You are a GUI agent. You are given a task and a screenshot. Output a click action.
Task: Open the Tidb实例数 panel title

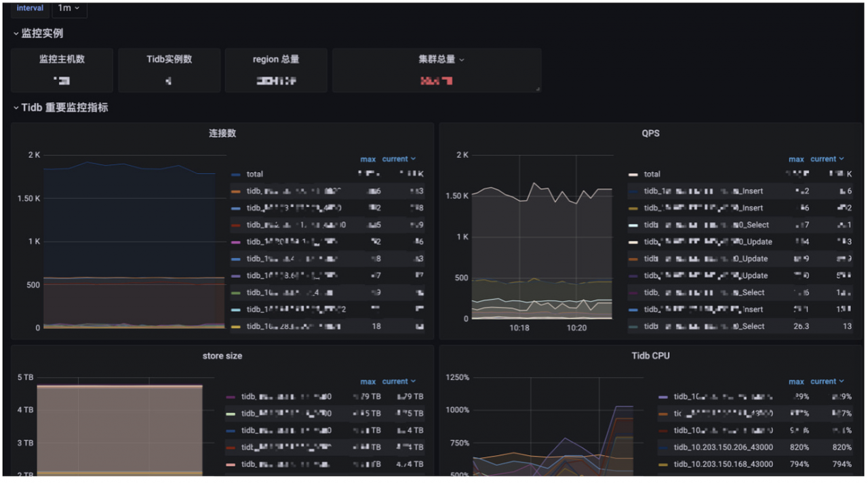pos(169,59)
